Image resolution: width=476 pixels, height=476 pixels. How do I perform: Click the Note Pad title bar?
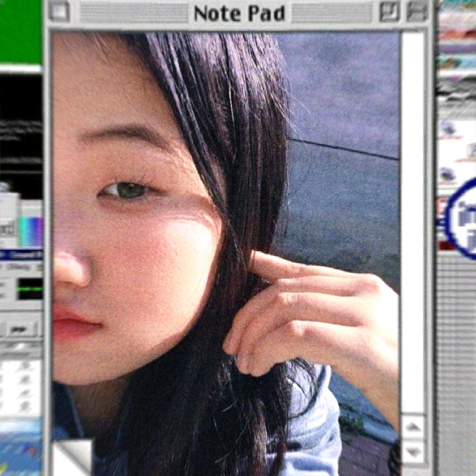point(239,12)
